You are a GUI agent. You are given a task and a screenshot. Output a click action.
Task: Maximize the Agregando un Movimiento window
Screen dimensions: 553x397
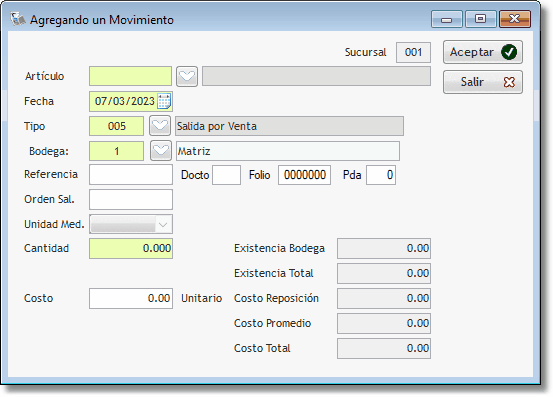[x=480, y=19]
